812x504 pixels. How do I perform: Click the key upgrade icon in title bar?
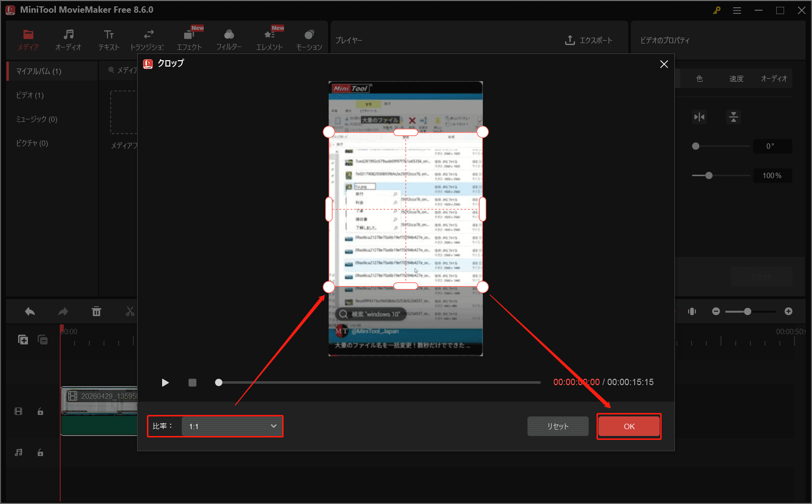pyautogui.click(x=716, y=10)
